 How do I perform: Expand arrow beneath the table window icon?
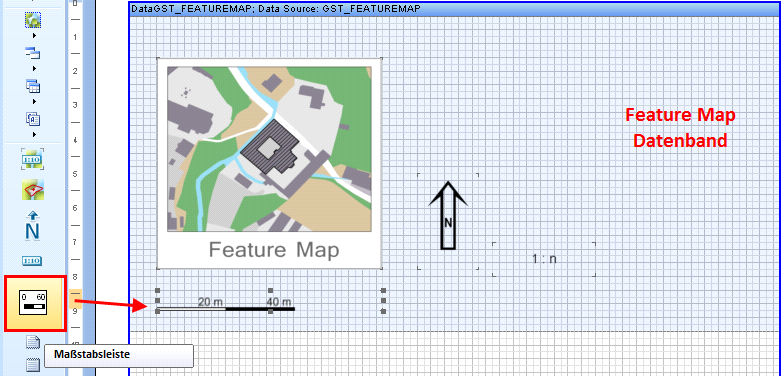coord(34,102)
